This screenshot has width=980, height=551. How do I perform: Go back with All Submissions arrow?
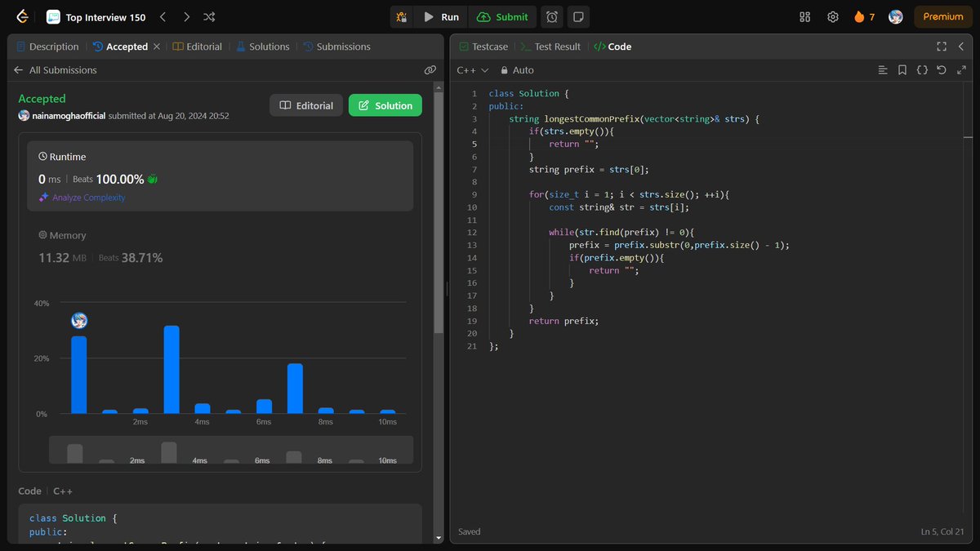point(19,70)
